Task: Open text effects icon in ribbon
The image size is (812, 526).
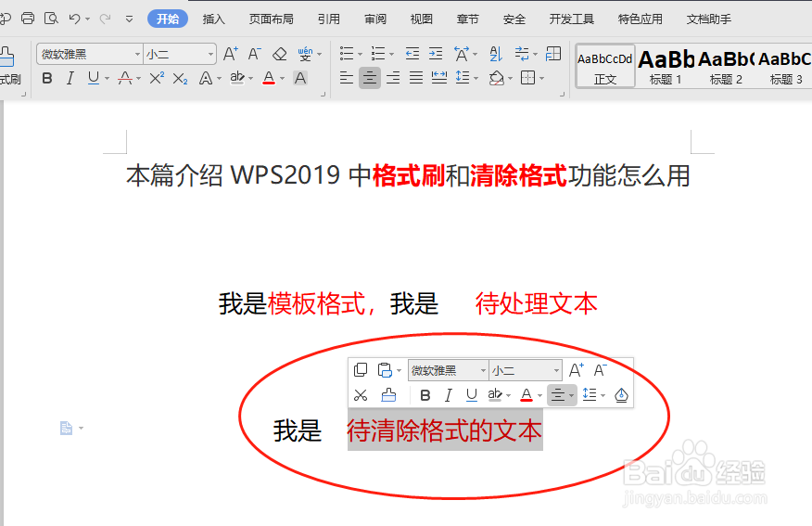Action: point(206,78)
